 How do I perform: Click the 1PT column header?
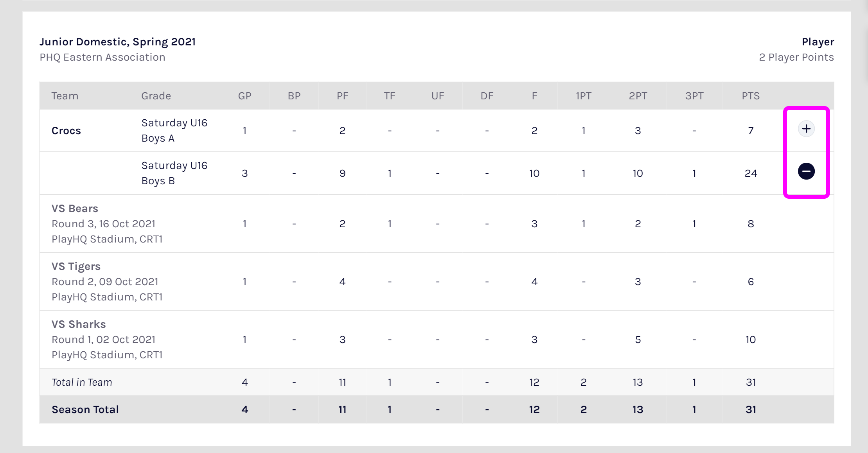click(583, 95)
